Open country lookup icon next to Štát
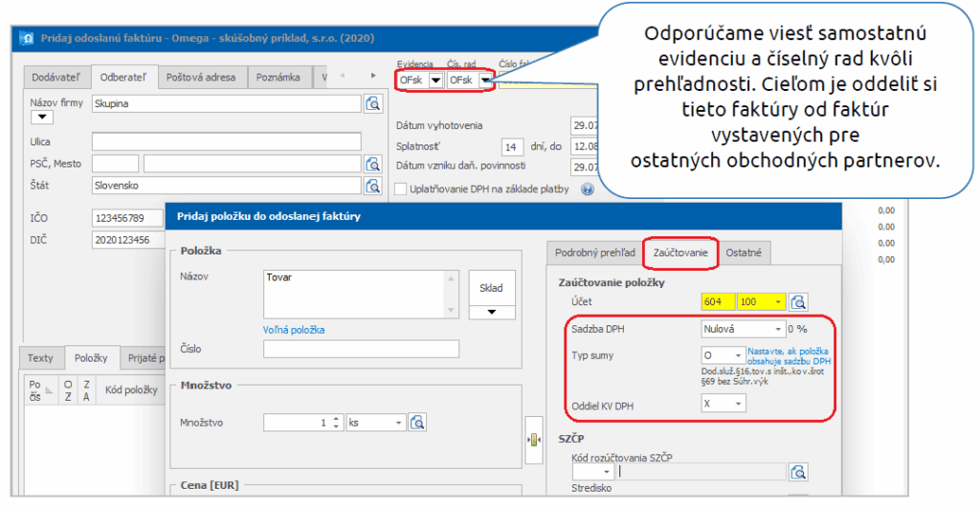This screenshot has width=980, height=507. [373, 186]
